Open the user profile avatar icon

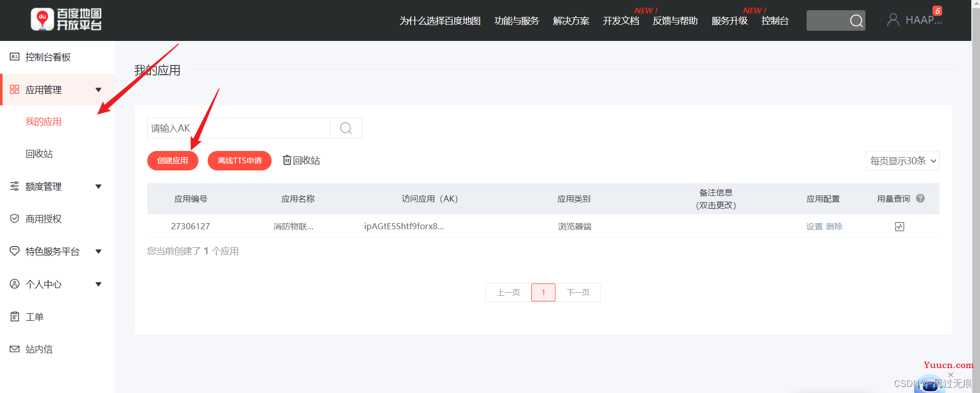[x=893, y=20]
